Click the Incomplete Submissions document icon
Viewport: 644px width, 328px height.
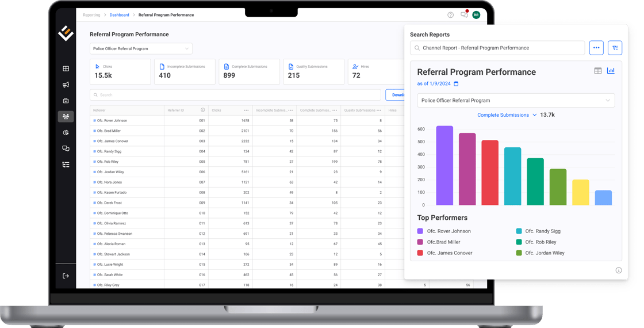click(162, 67)
